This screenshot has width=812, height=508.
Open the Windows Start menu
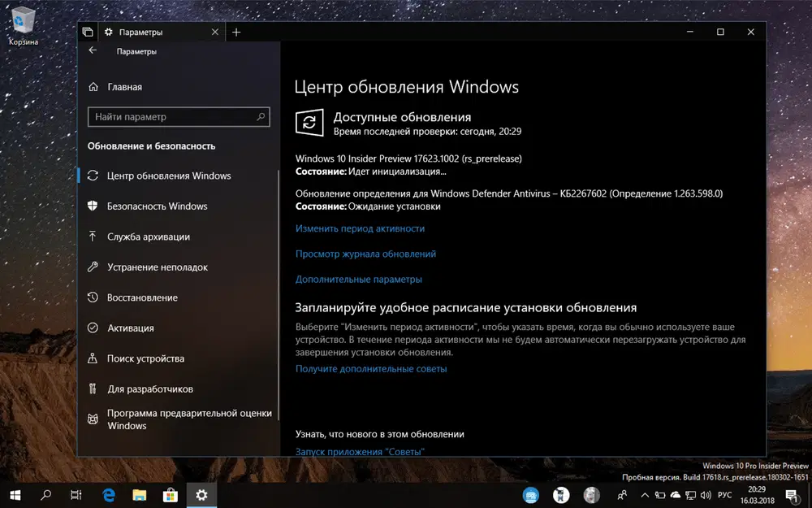point(15,495)
